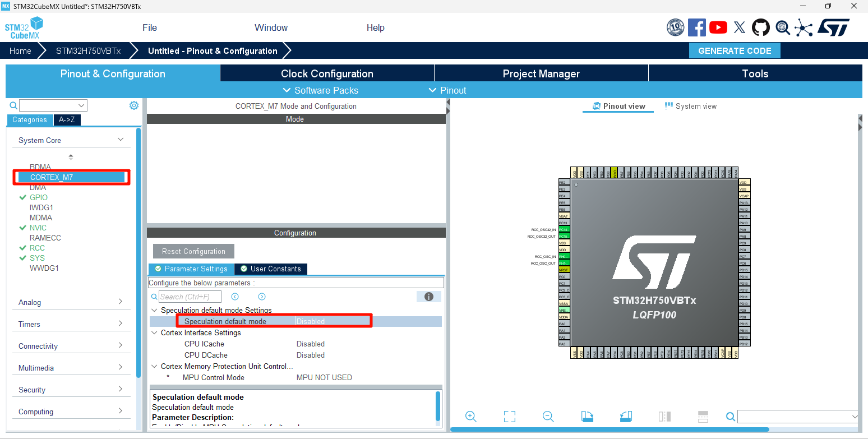
Task: Open the X (Twitter) icon
Action: pos(740,27)
